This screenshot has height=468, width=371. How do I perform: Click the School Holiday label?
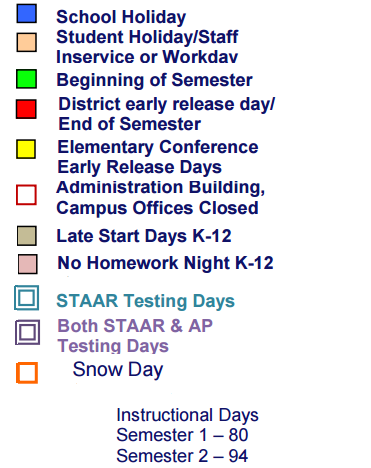[x=121, y=17]
